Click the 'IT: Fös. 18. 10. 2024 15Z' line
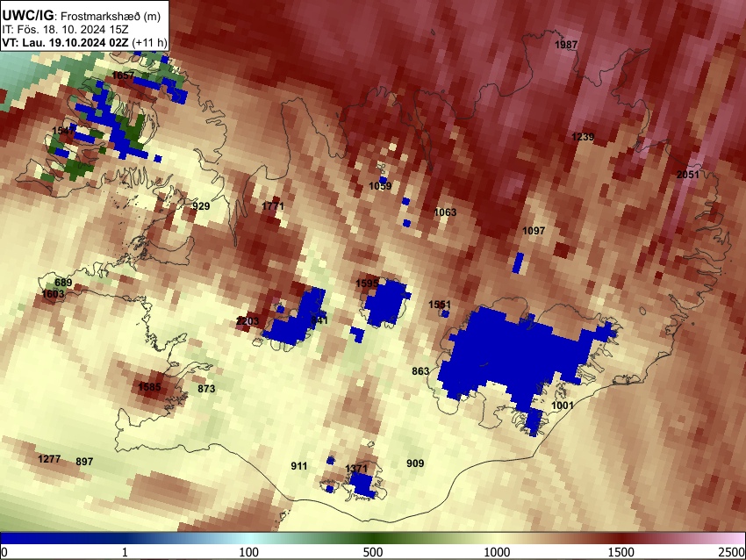 coord(65,30)
